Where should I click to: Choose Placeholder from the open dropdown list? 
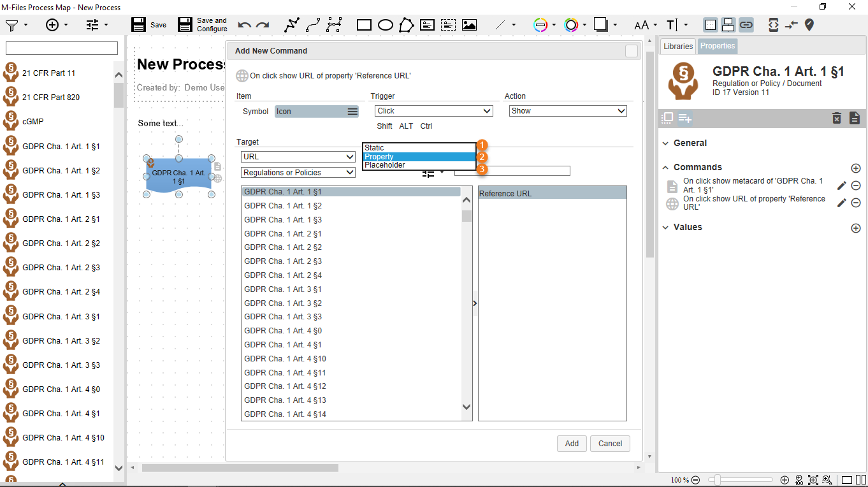385,165
